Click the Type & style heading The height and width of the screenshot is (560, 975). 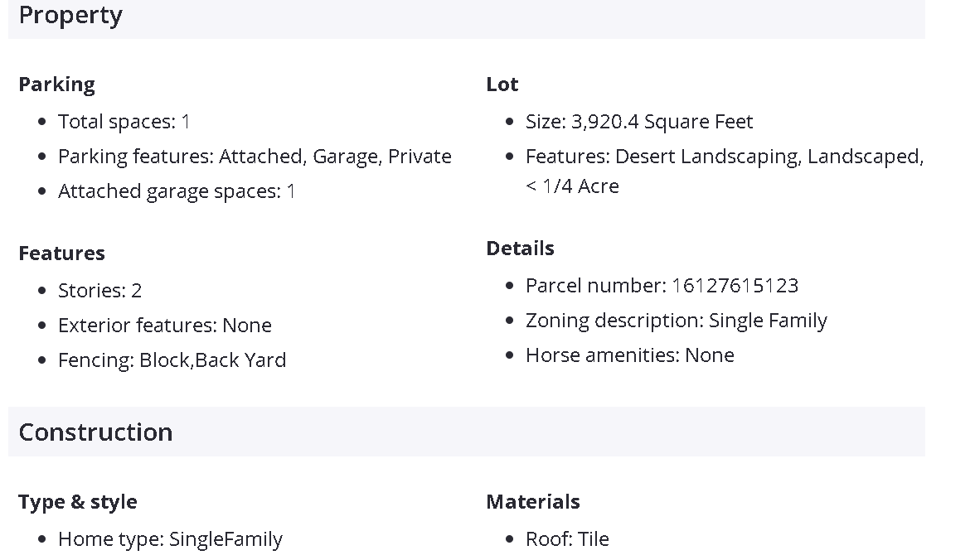(x=78, y=502)
